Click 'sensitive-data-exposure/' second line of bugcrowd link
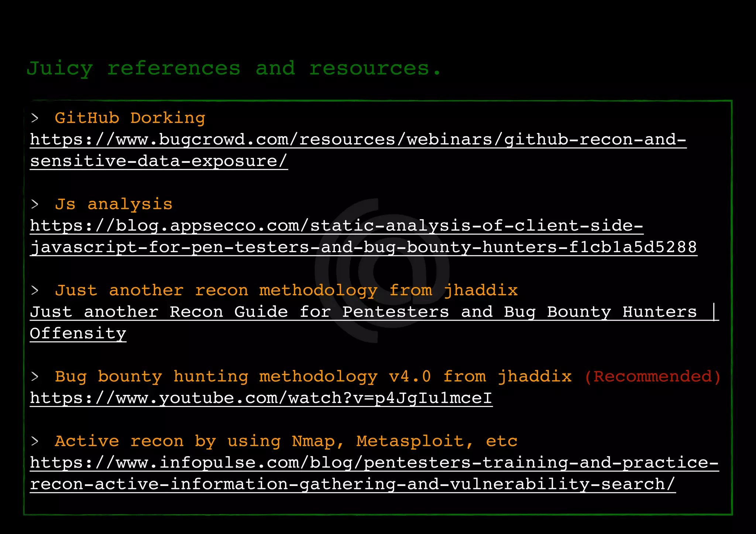 tap(159, 161)
